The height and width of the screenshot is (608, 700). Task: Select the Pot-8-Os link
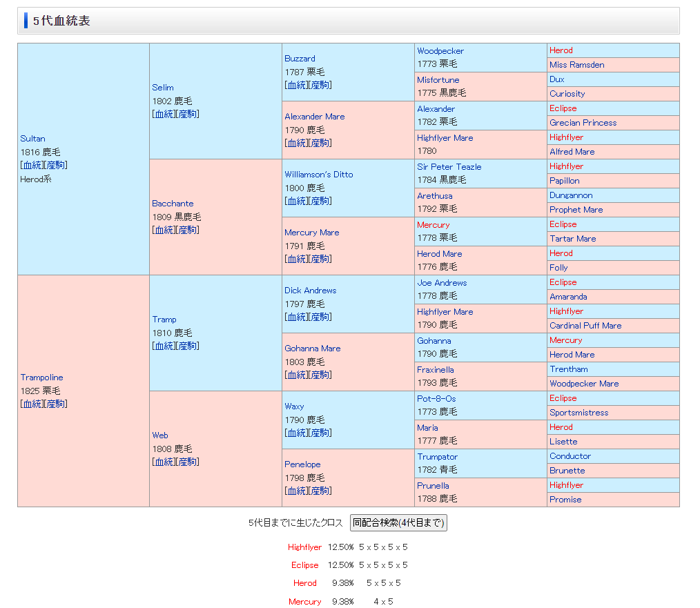[x=436, y=399]
